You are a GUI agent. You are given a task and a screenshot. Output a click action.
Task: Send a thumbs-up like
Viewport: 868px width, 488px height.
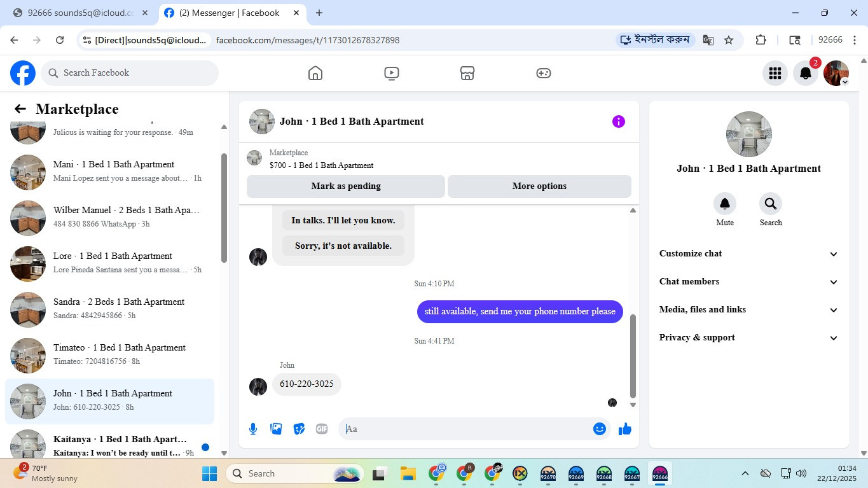point(625,429)
